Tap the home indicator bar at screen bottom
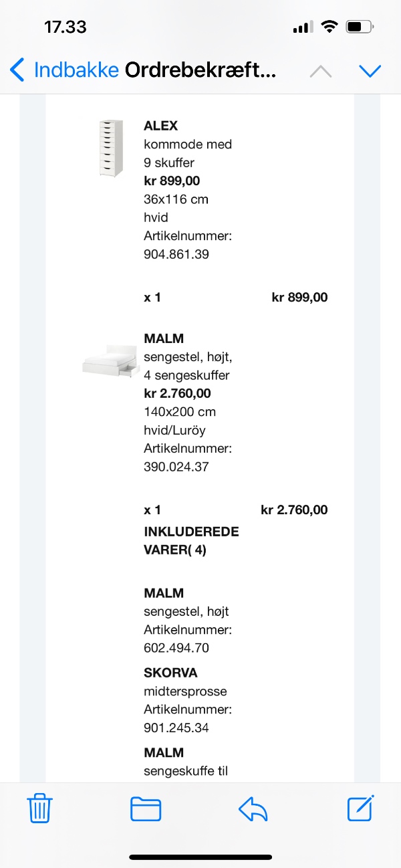The height and width of the screenshot is (868, 401). click(x=200, y=857)
